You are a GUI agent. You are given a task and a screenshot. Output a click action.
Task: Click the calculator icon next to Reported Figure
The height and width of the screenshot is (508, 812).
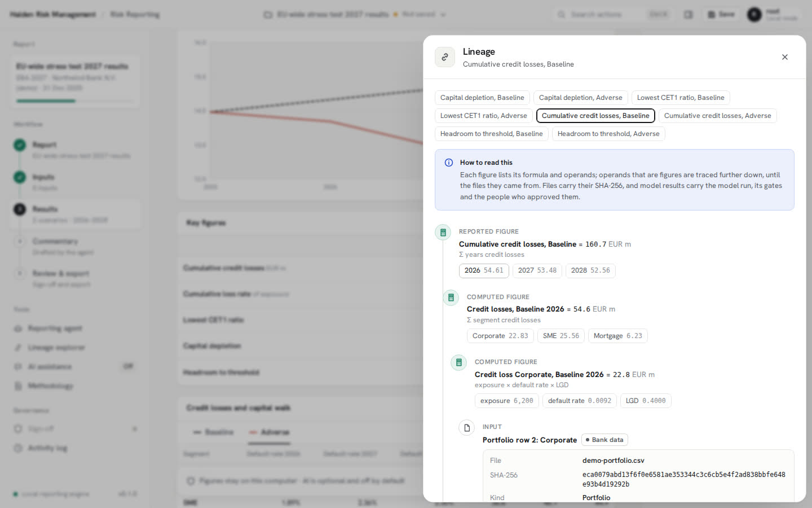(x=443, y=233)
